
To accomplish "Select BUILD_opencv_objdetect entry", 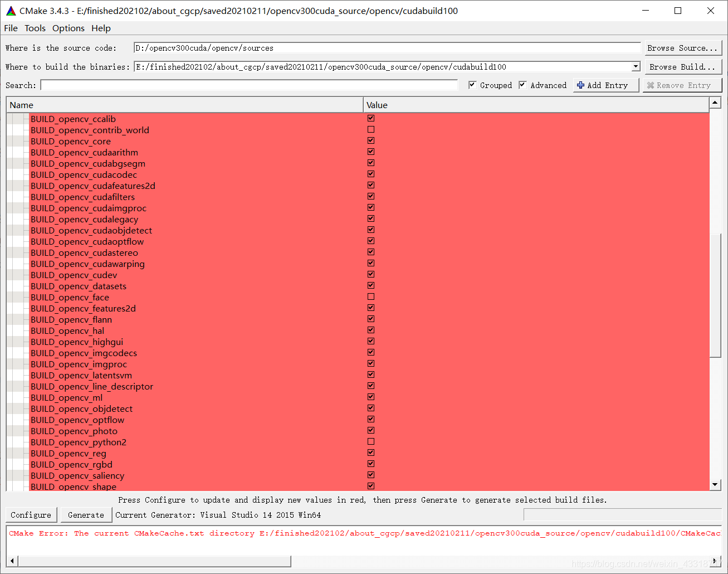I will click(81, 409).
